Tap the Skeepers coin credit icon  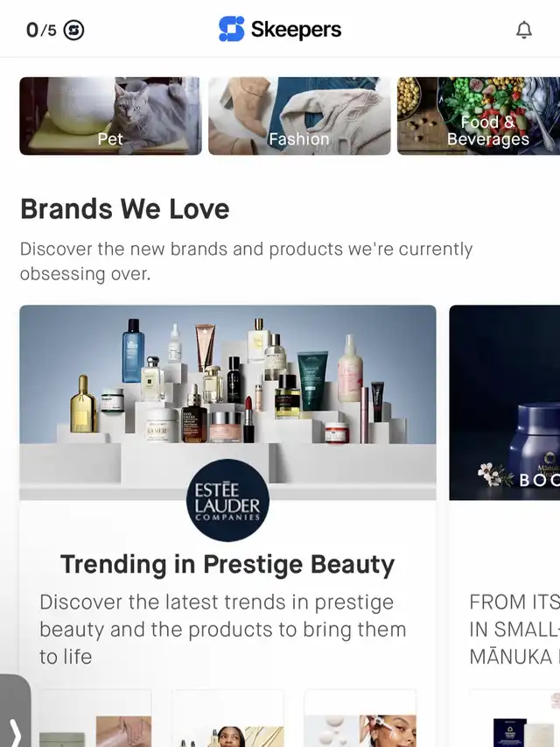(73, 30)
